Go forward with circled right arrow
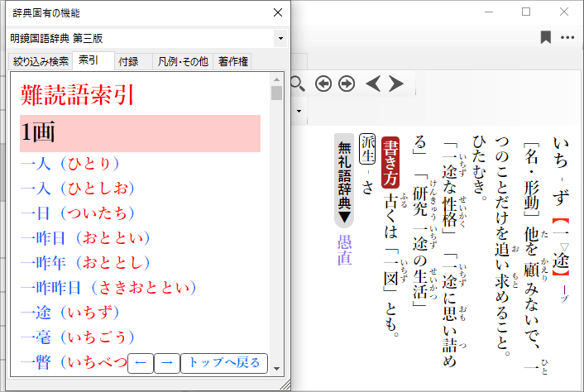 pos(347,84)
